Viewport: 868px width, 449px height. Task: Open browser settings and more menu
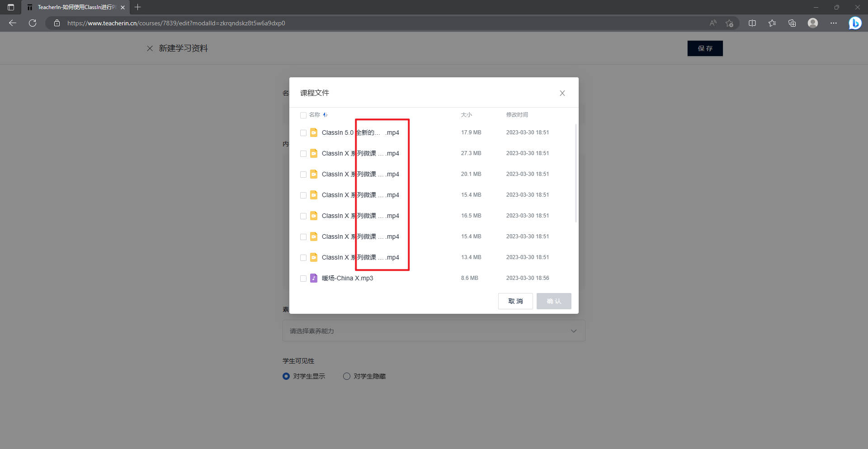[x=834, y=23]
